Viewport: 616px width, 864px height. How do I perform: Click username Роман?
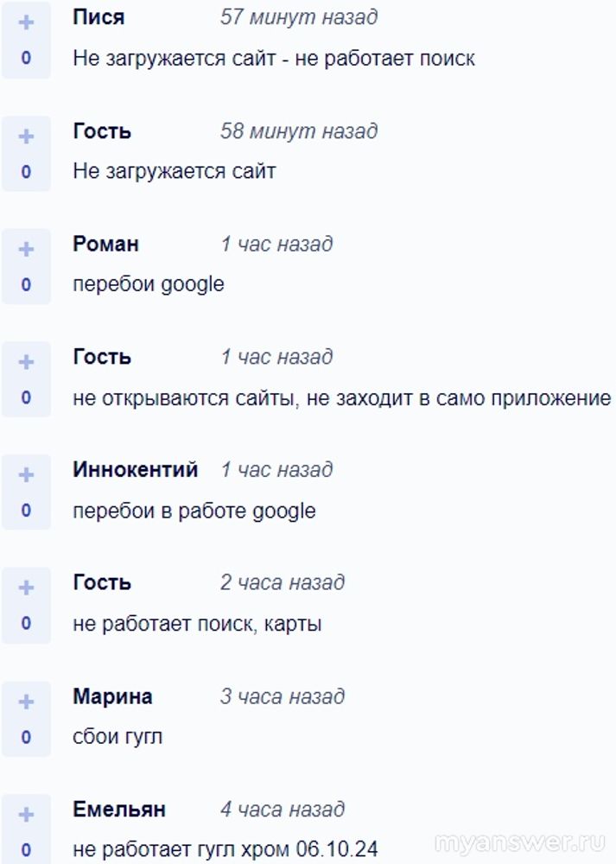tap(105, 244)
